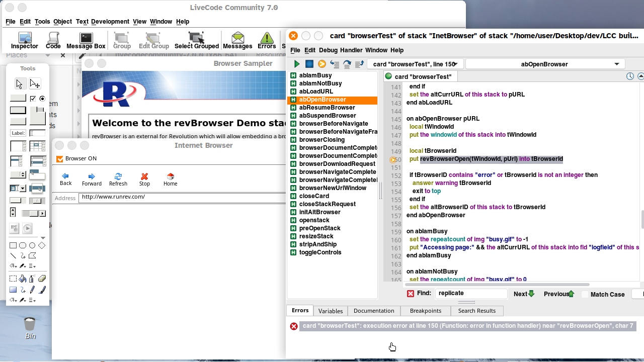Click the clock icon in script editor
Screen dimensions: 644x362
click(630, 76)
